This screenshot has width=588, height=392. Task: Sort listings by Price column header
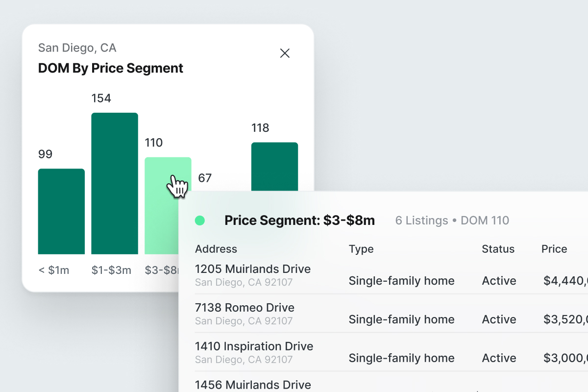(554, 249)
